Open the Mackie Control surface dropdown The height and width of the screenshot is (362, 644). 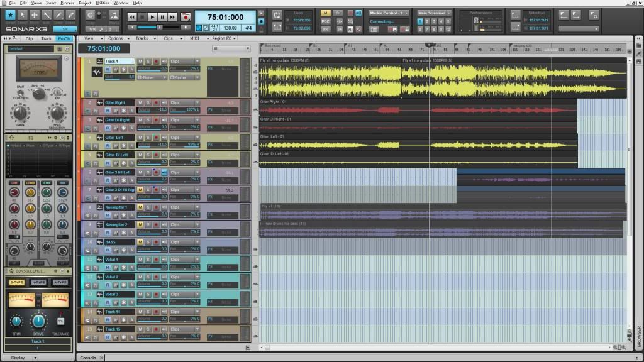[389, 13]
